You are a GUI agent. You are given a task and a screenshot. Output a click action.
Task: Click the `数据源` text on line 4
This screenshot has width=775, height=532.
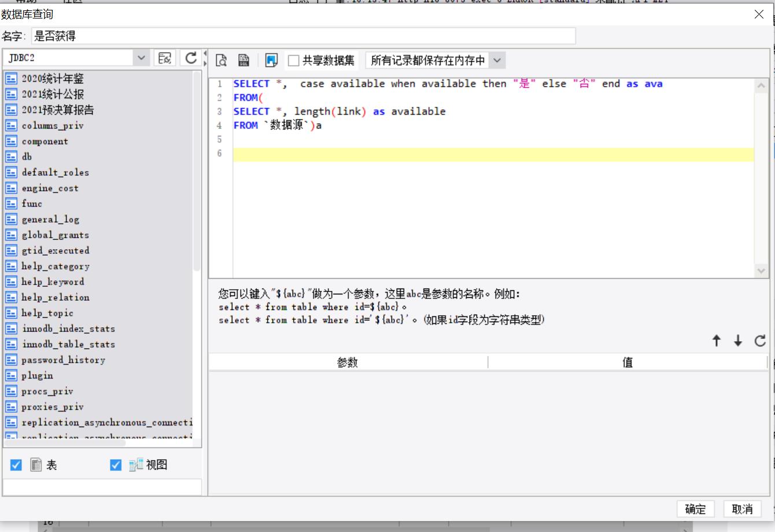point(287,125)
